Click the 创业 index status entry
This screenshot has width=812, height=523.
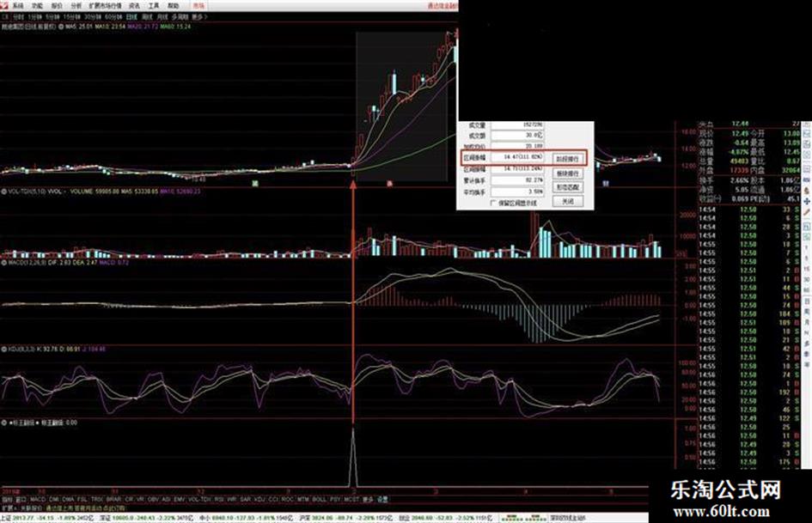point(445,518)
